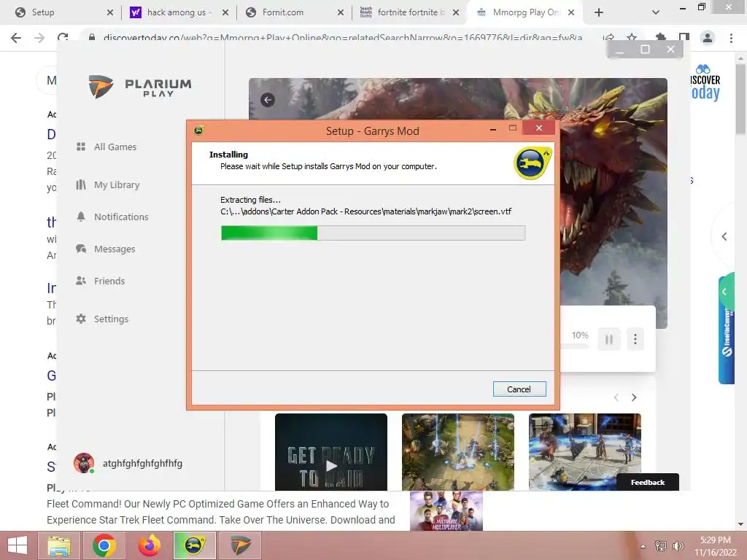This screenshot has height=560, width=747.
Task: Show next game screenshots with right chevron
Action: (634, 397)
